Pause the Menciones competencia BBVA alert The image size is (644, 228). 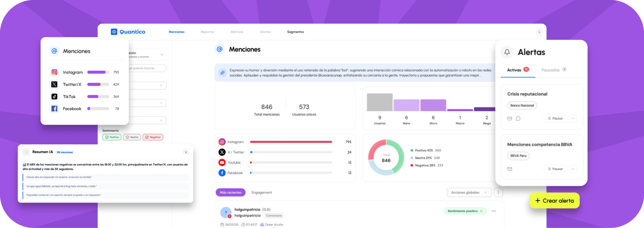click(555, 169)
